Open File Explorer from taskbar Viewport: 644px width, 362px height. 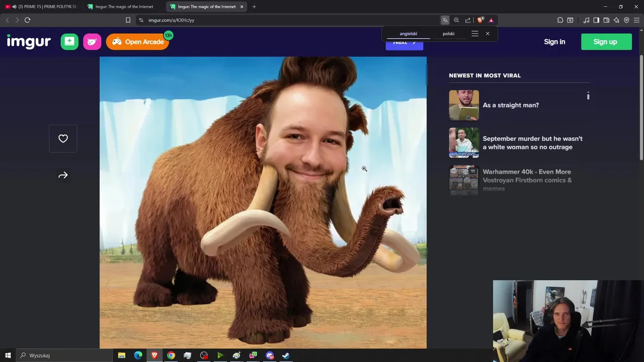click(122, 355)
